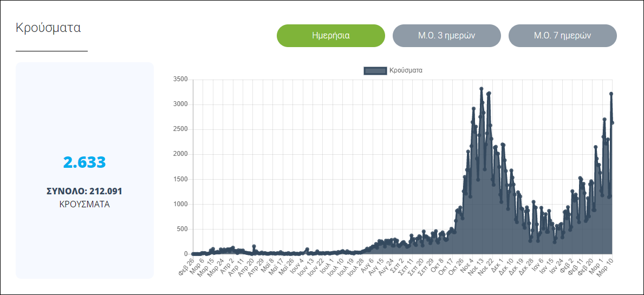
Task: Switch to Μ.Ο. 7 ημερών average
Action: pyautogui.click(x=562, y=36)
